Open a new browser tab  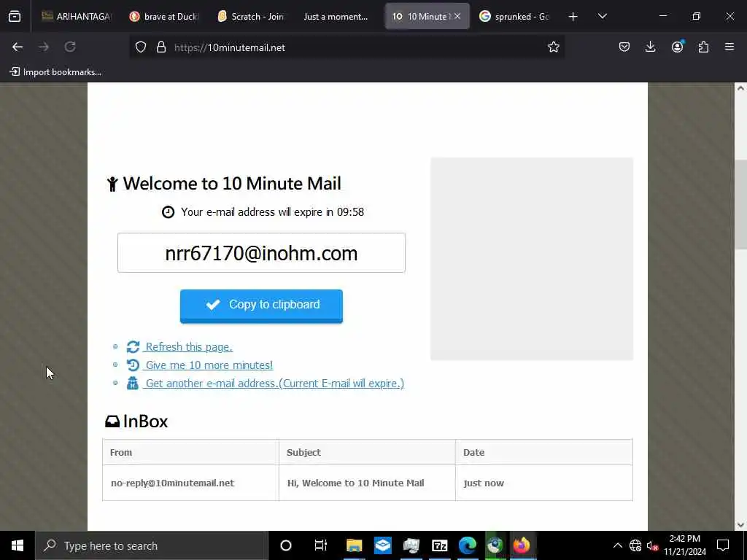[573, 17]
